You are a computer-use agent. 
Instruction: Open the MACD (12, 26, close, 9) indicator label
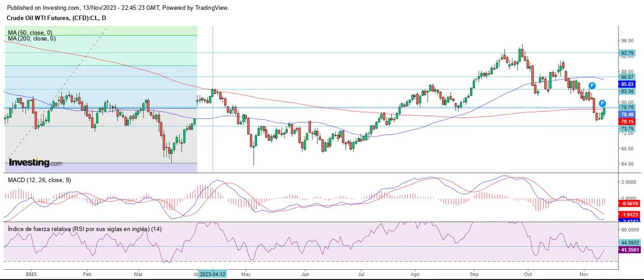pyautogui.click(x=39, y=180)
